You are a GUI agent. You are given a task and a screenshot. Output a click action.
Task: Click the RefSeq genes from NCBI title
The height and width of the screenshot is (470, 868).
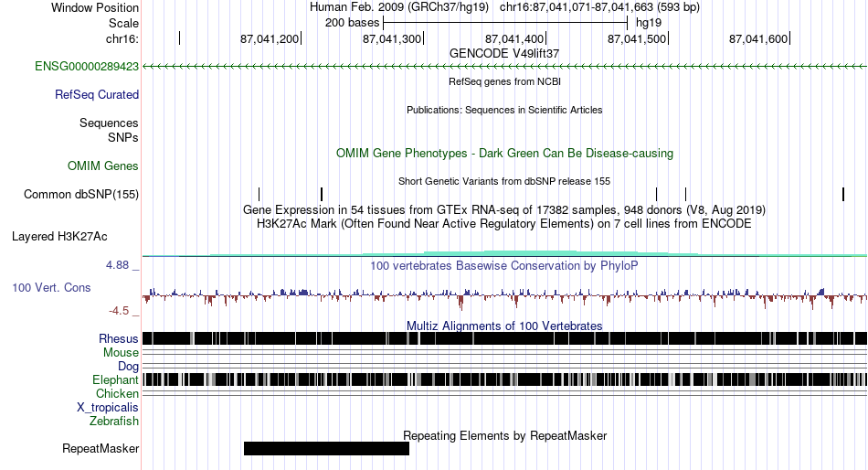(505, 81)
